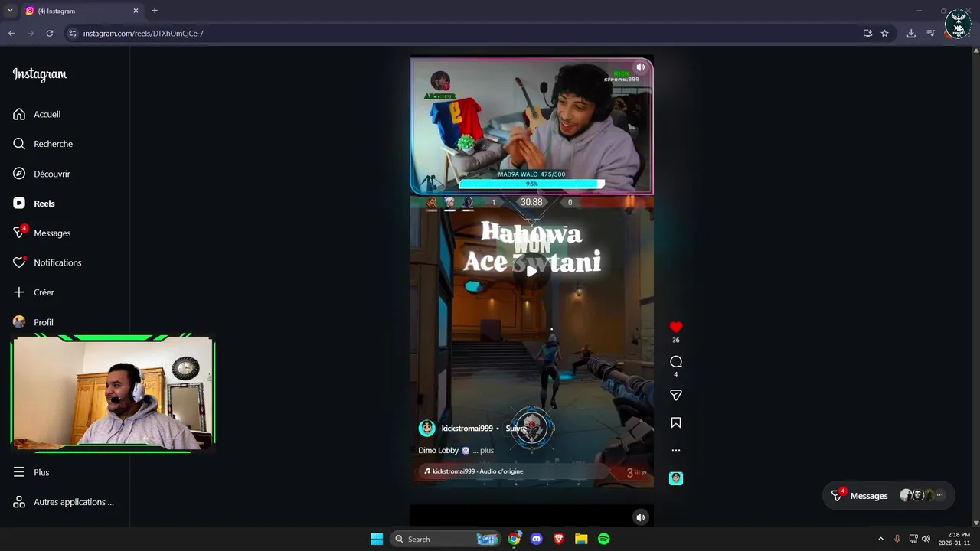Click the taskbar Search box
This screenshot has width=980, height=551.
(x=445, y=540)
